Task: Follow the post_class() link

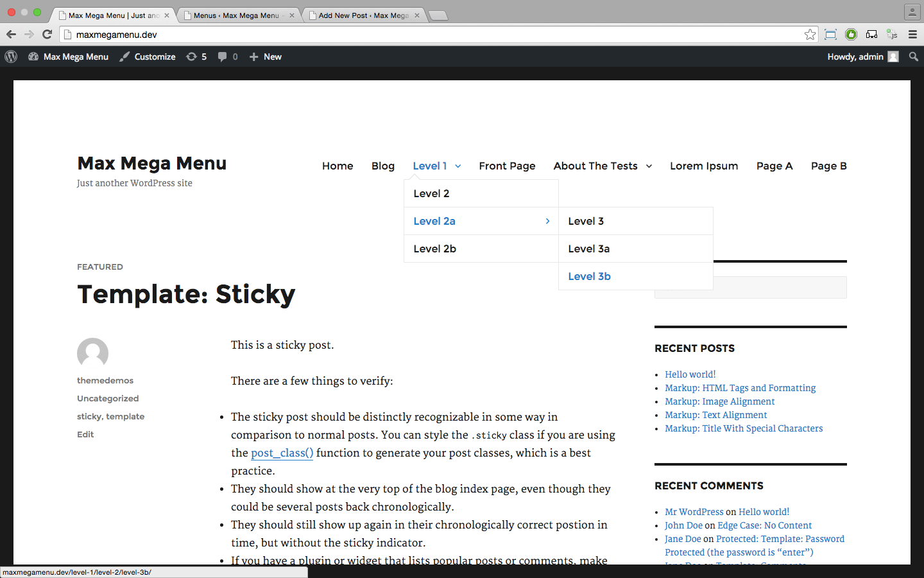Action: click(282, 453)
